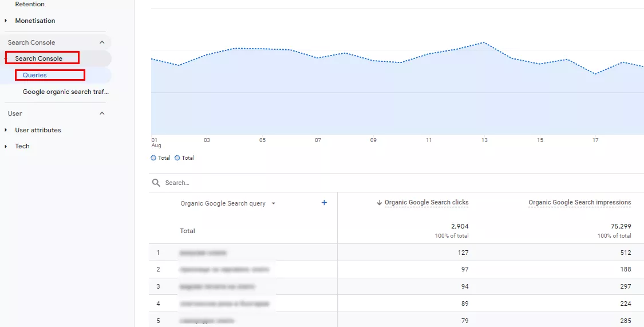Open Monetisation in sidebar
This screenshot has width=644, height=327.
[35, 21]
